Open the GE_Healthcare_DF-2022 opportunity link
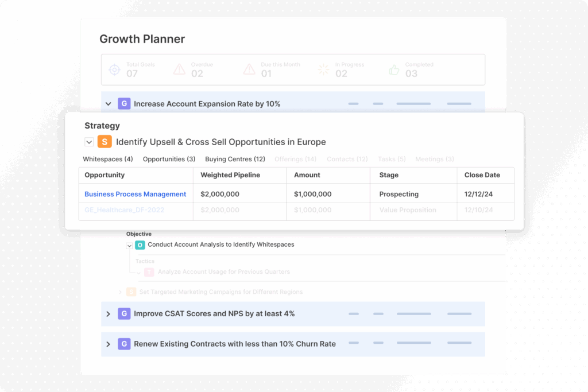The image size is (588, 392). tap(125, 210)
